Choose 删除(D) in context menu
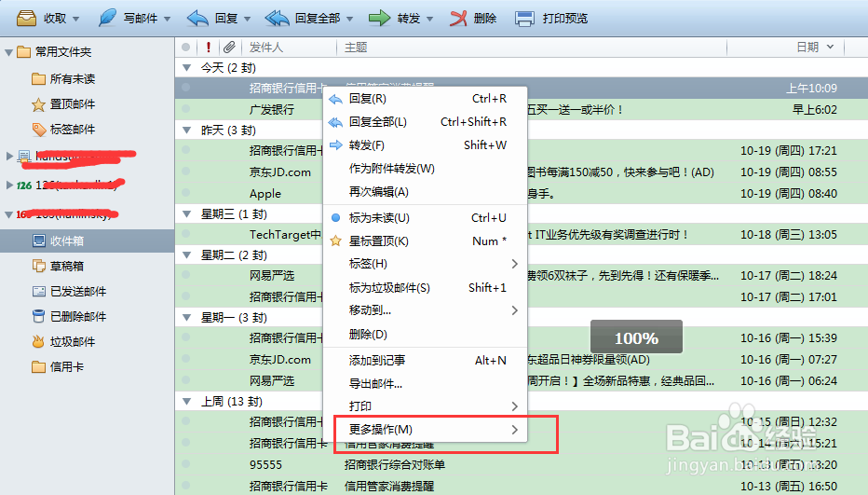 (x=425, y=335)
